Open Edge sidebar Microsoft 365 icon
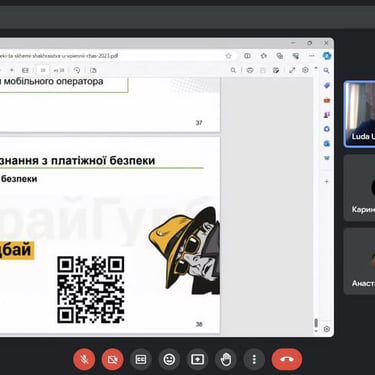This screenshot has height=375, width=375. point(327,129)
